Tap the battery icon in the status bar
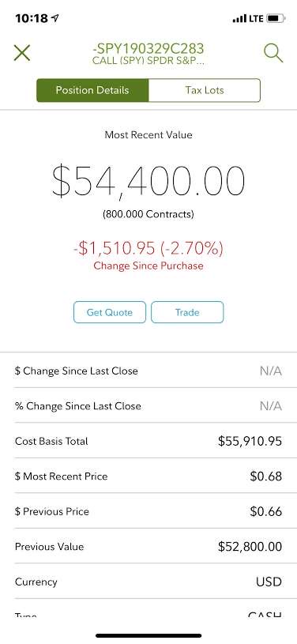Image resolution: width=297 pixels, height=644 pixels. click(x=275, y=18)
